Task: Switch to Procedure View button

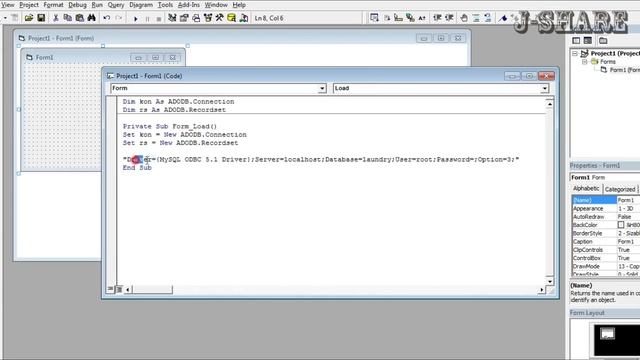Action: coord(111,289)
